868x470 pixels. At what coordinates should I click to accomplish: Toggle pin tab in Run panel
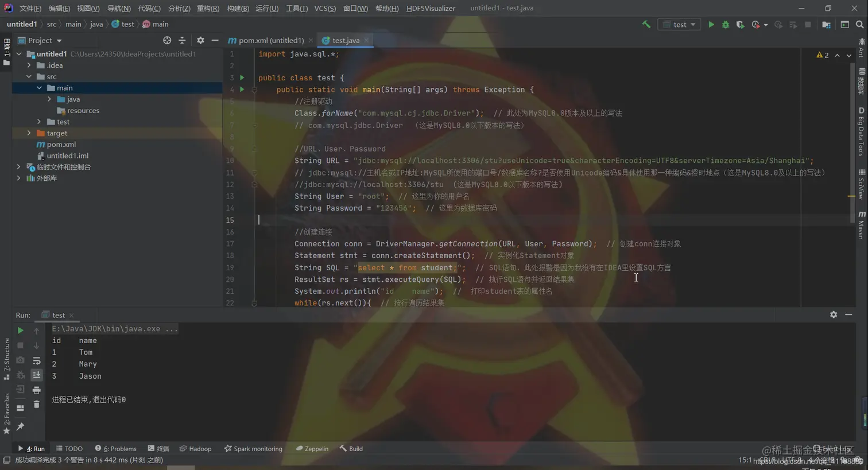point(20,426)
